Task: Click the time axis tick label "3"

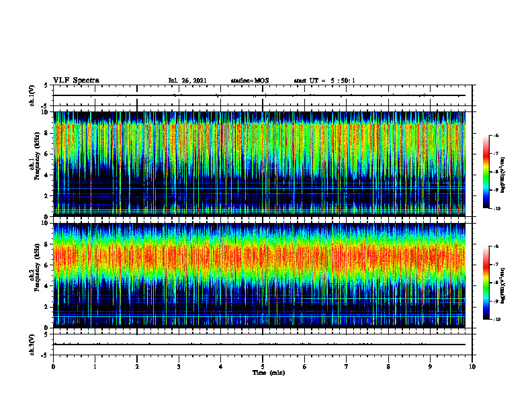Action: point(179,367)
